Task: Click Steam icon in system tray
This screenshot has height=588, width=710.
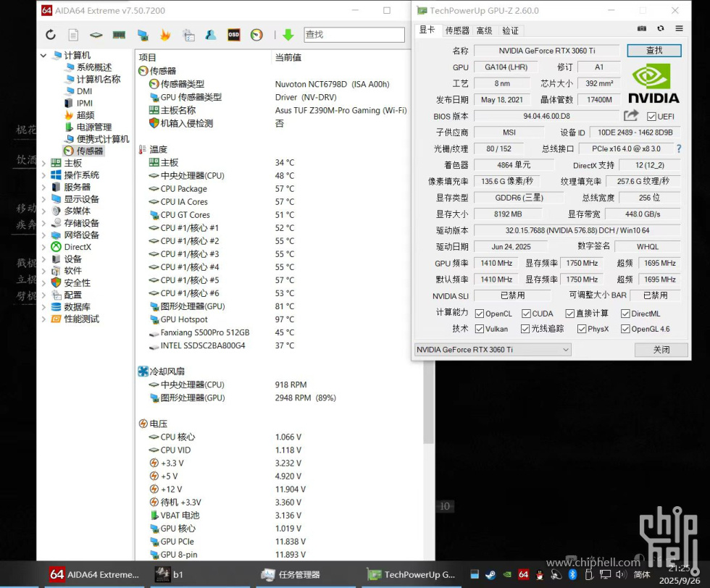Action: [491, 574]
